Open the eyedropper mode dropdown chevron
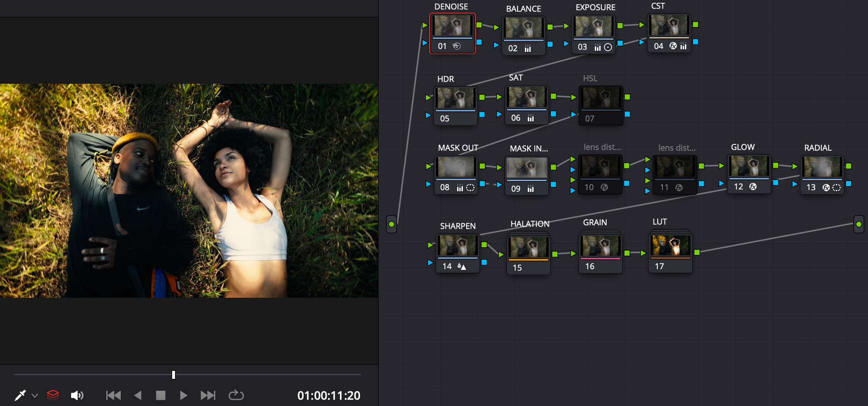The height and width of the screenshot is (406, 868). pyautogui.click(x=35, y=395)
